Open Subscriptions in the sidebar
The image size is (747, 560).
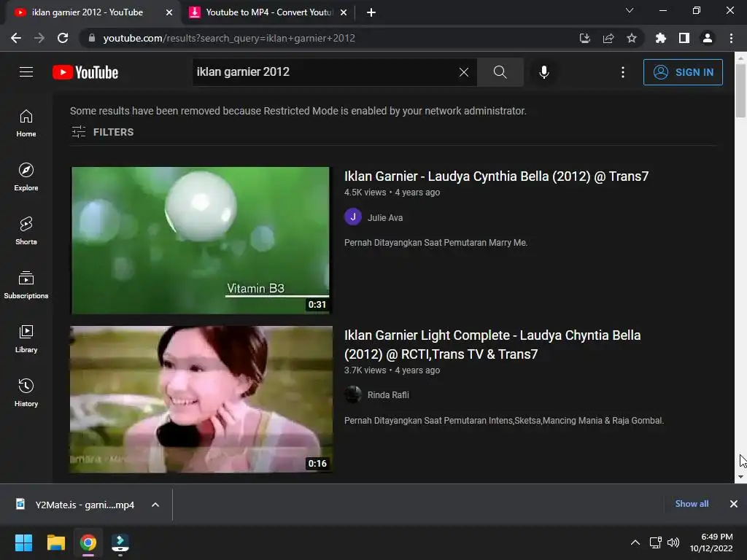(26, 285)
